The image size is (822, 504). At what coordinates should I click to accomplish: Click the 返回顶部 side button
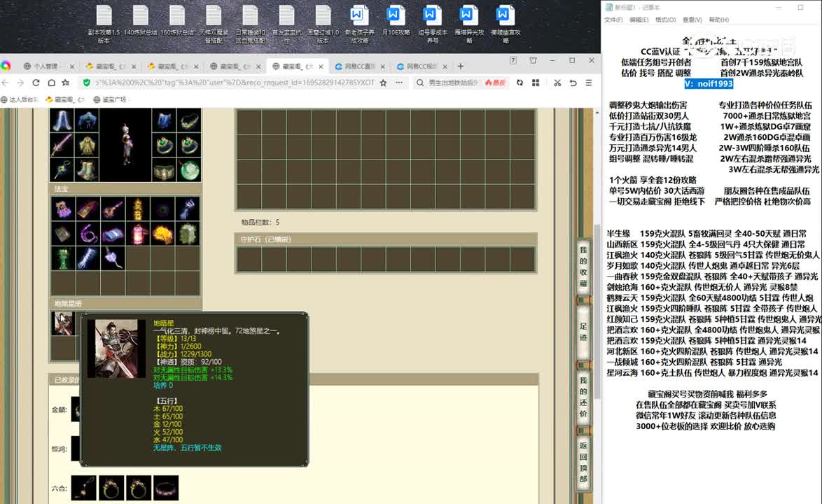(583, 462)
